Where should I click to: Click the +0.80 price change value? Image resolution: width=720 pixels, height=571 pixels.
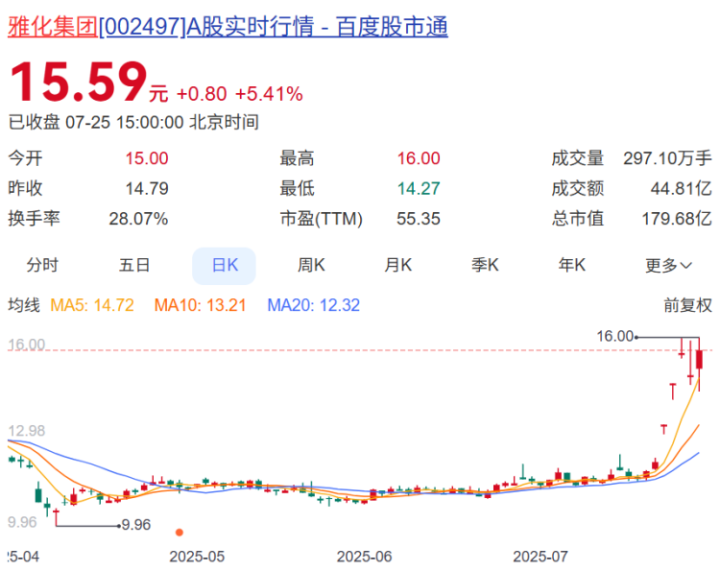click(202, 94)
